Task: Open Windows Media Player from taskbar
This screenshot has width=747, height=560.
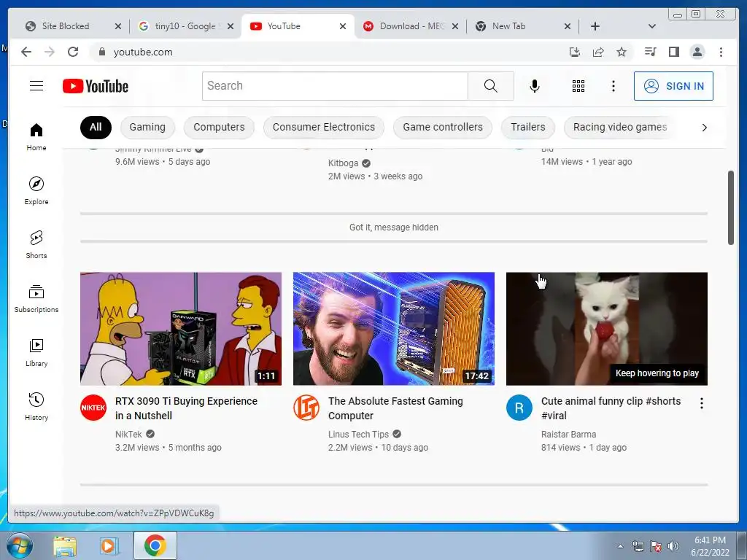Action: point(108,545)
